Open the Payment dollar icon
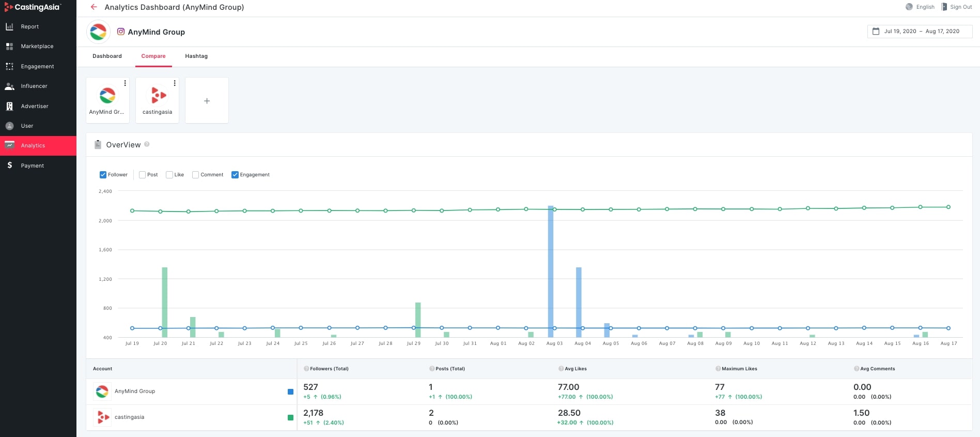Image resolution: width=980 pixels, height=437 pixels. tap(9, 165)
